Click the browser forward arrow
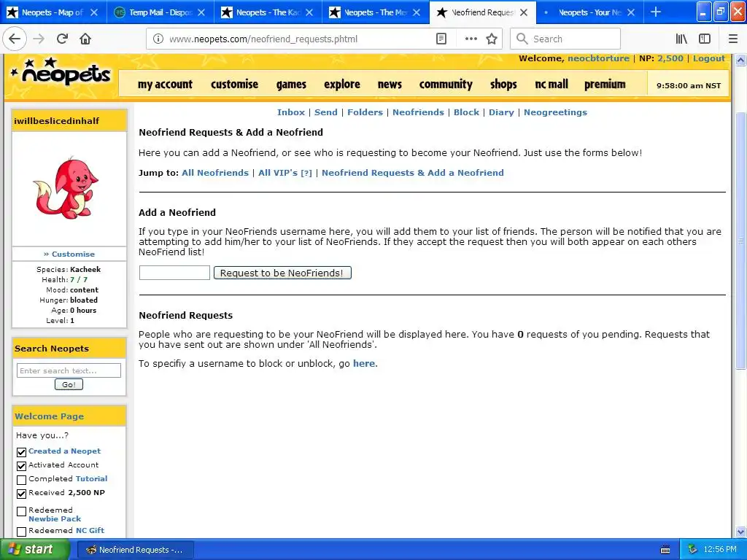Screen dimensions: 747x560 39,39
